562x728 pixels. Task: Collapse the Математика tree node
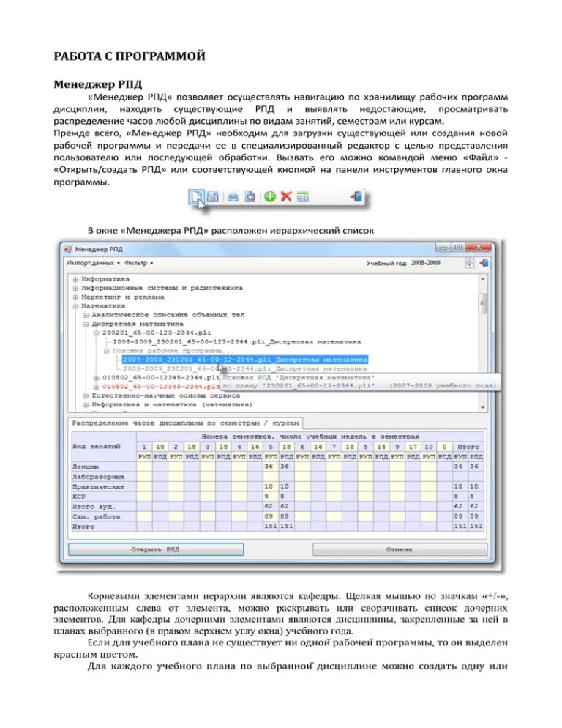coord(75,306)
